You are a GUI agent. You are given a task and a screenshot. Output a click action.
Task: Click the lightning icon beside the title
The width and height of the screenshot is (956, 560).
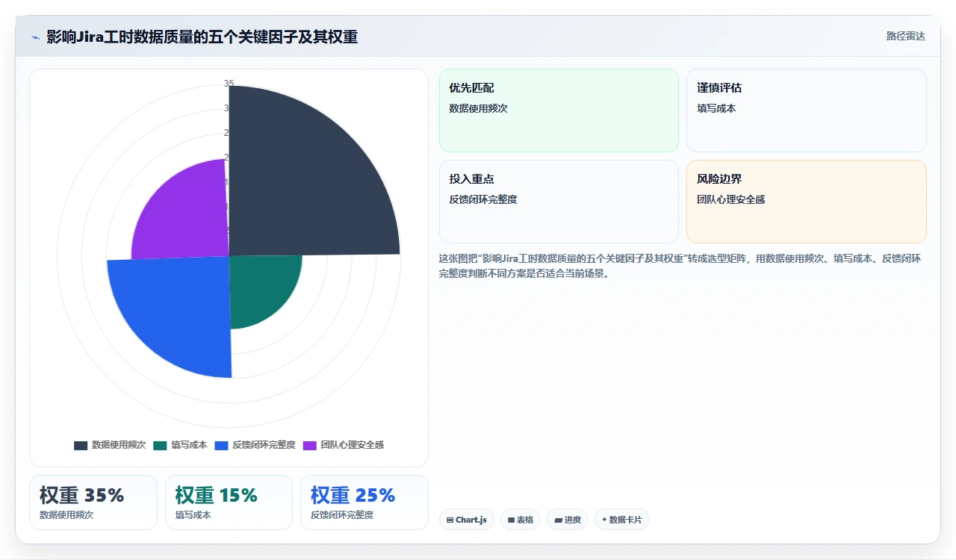pos(35,37)
